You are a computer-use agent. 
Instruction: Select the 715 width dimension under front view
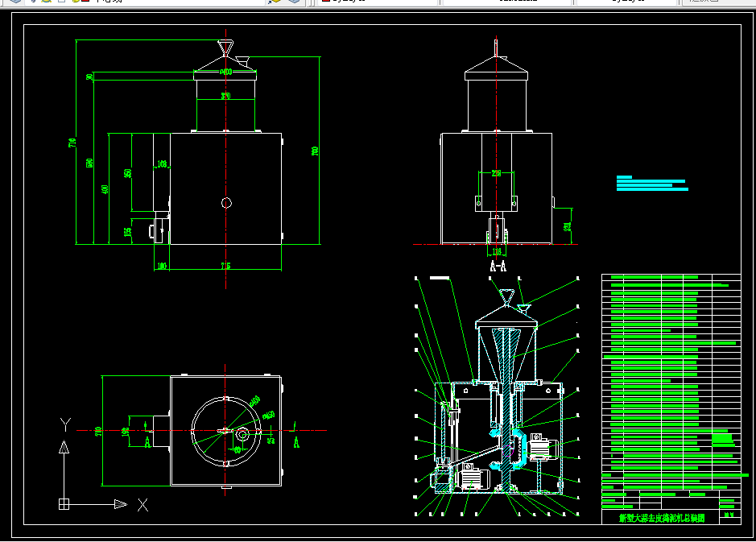[225, 266]
